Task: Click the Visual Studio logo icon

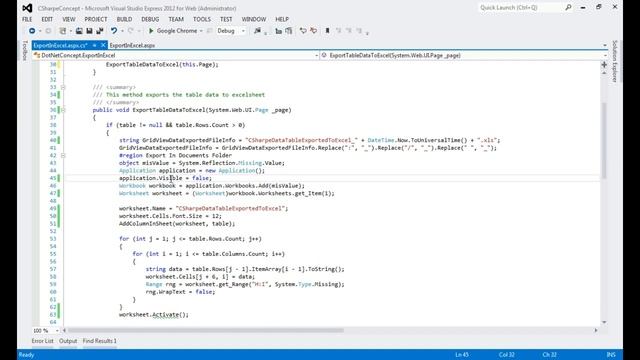Action: point(27,8)
